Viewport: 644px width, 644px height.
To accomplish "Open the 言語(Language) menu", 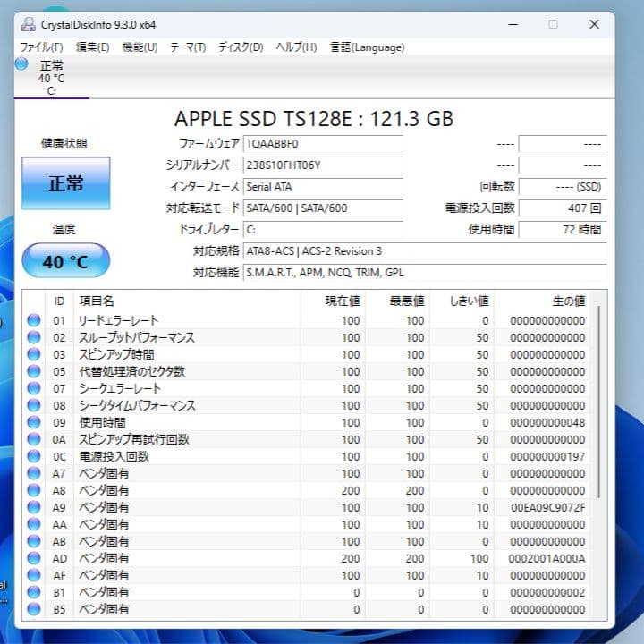I will click(x=368, y=47).
